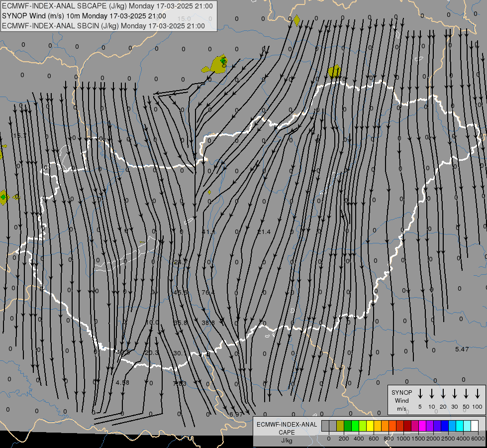Screen dimensions: 487x448
Task: Click the map value 49.5
Action: click(x=123, y=352)
